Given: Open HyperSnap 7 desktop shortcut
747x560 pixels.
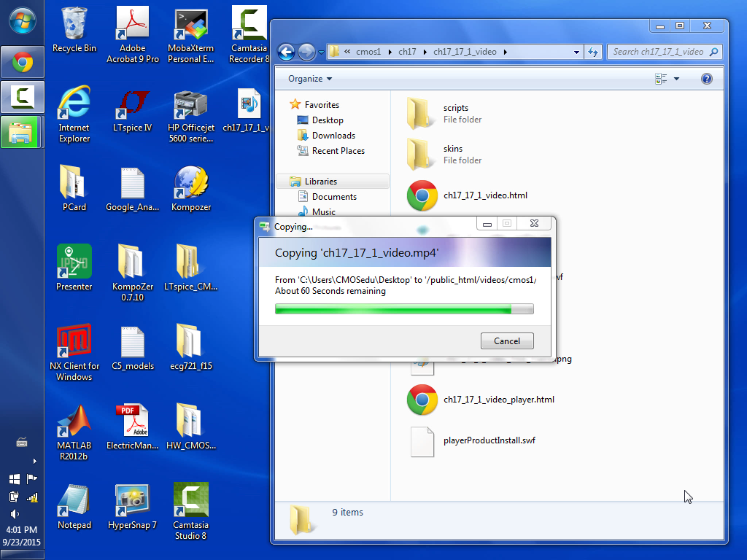Looking at the screenshot, I should [x=133, y=507].
